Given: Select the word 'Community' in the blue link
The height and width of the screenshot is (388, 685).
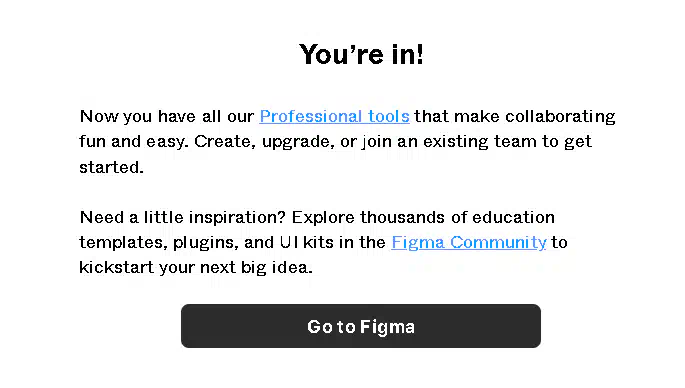Looking at the screenshot, I should [498, 242].
